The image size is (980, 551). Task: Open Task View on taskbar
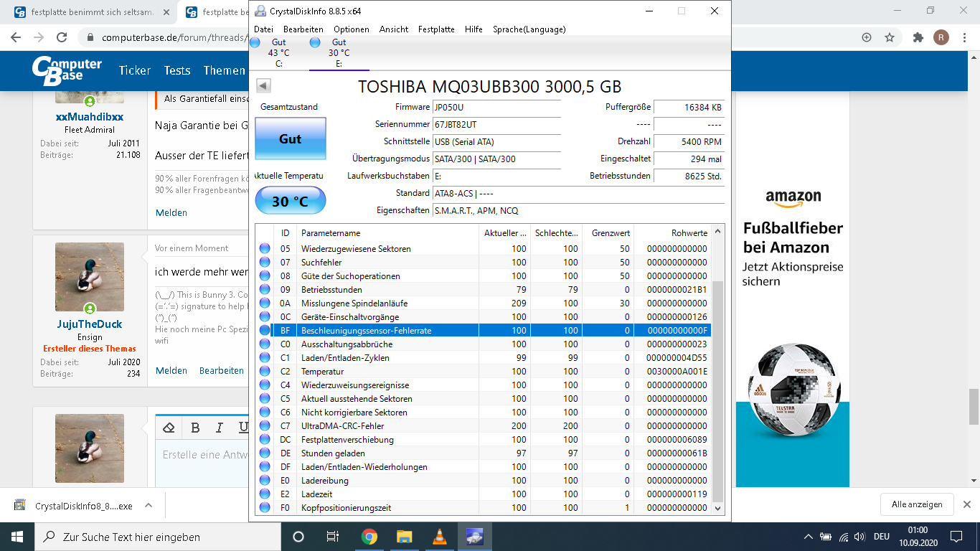pos(333,536)
